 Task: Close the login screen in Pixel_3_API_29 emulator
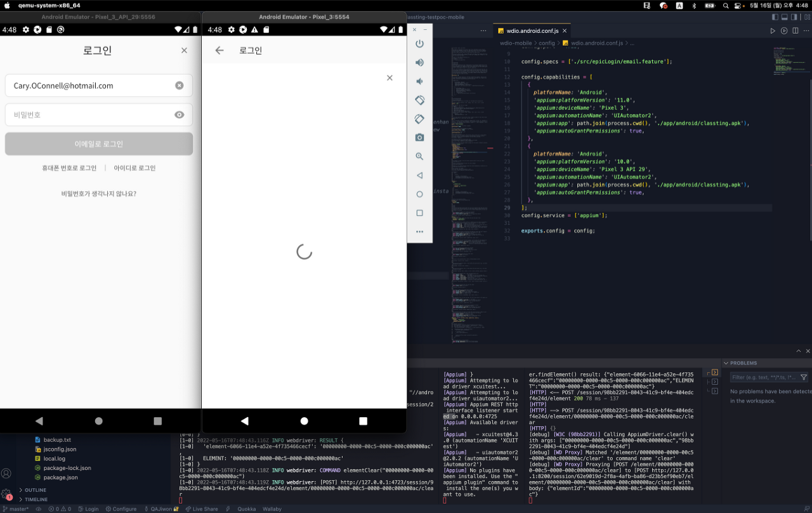click(184, 50)
